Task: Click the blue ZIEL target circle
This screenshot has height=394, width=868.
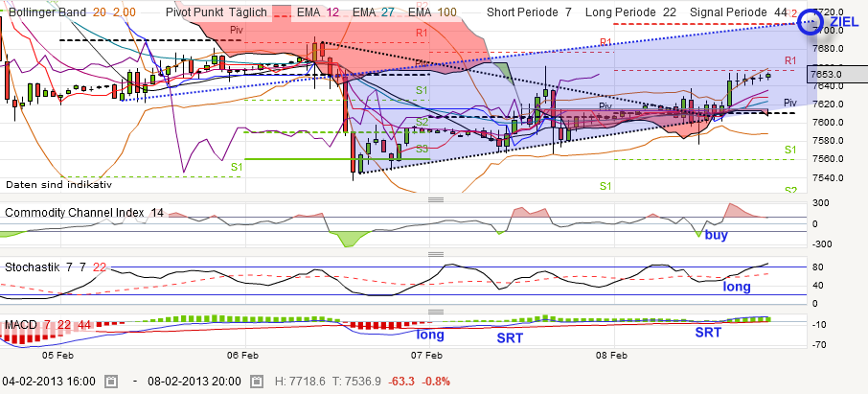Action: click(811, 22)
